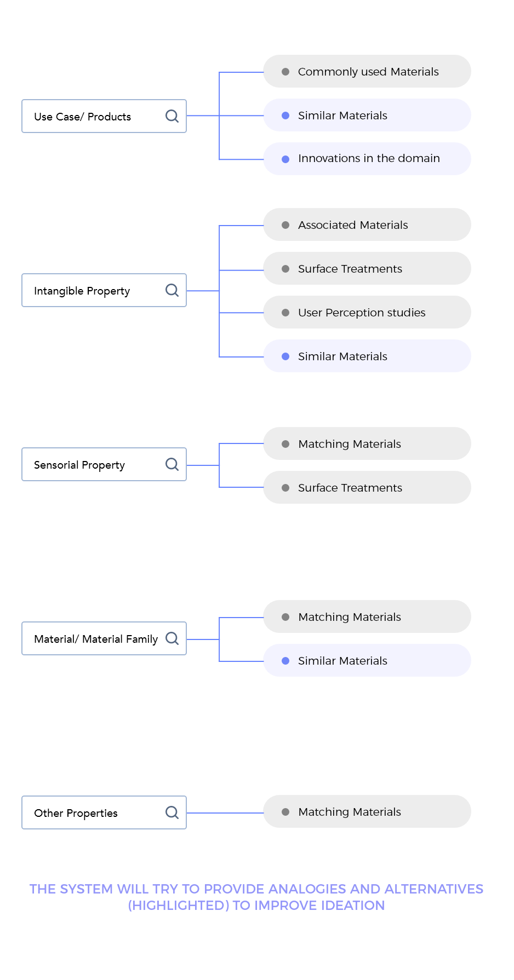Click the Use Case/ Products input field
The width and height of the screenshot is (514, 980).
(x=93, y=116)
